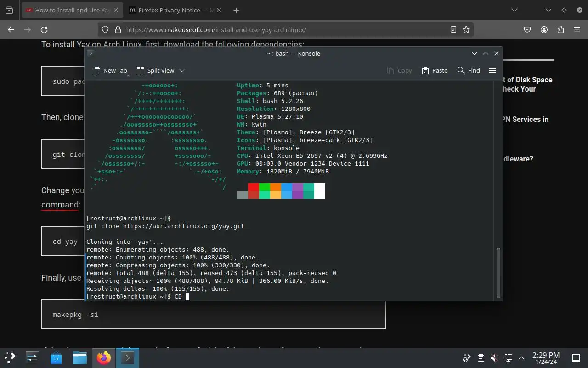Click the show desktop button
This screenshot has width=588, height=368.
(576, 358)
